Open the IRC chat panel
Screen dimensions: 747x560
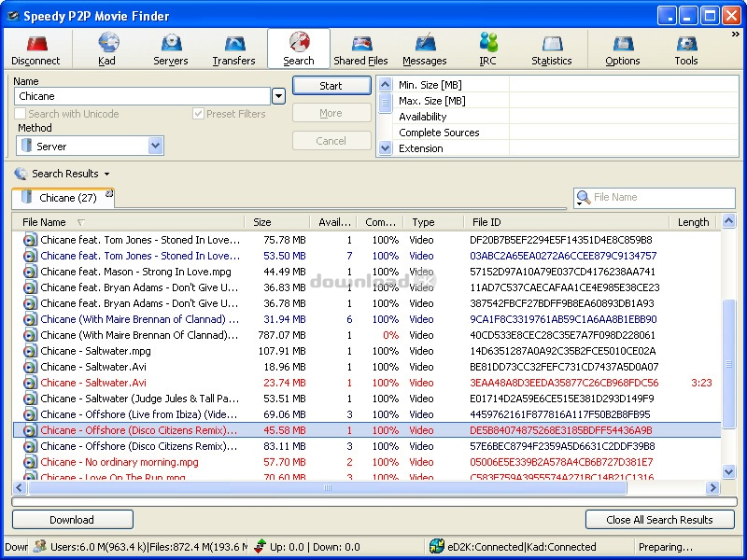[487, 49]
